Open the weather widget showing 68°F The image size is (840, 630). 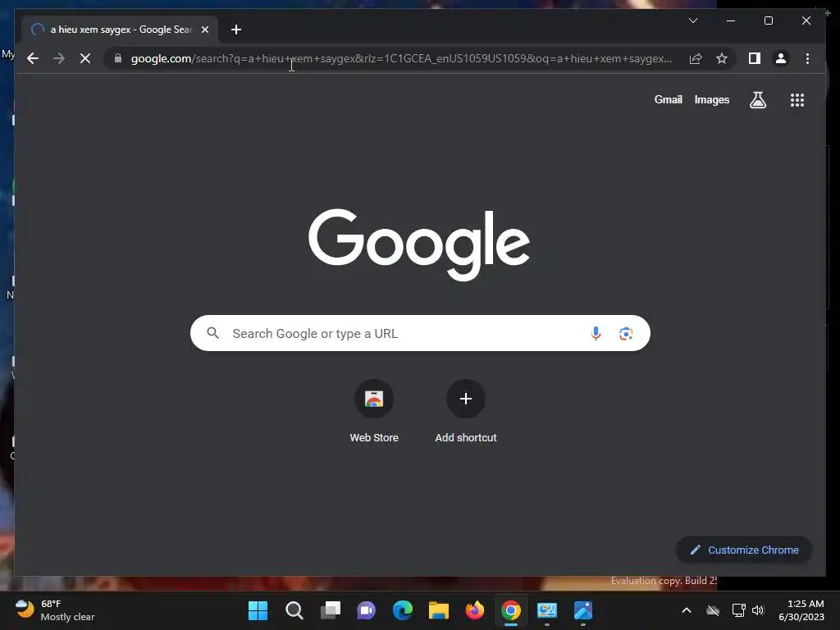click(x=55, y=610)
